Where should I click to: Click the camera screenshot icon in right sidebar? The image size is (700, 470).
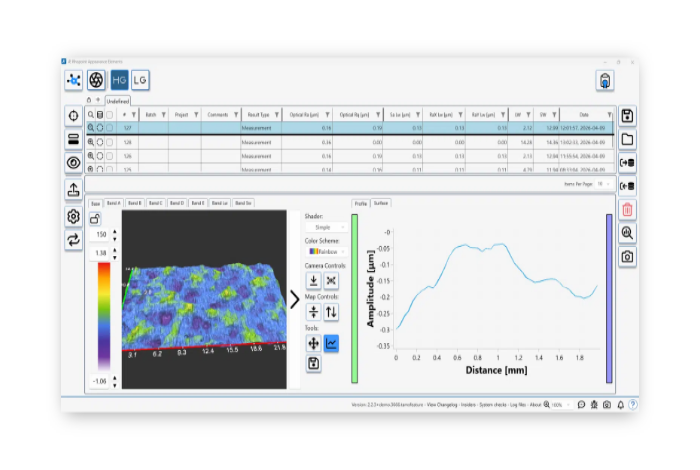click(x=627, y=257)
